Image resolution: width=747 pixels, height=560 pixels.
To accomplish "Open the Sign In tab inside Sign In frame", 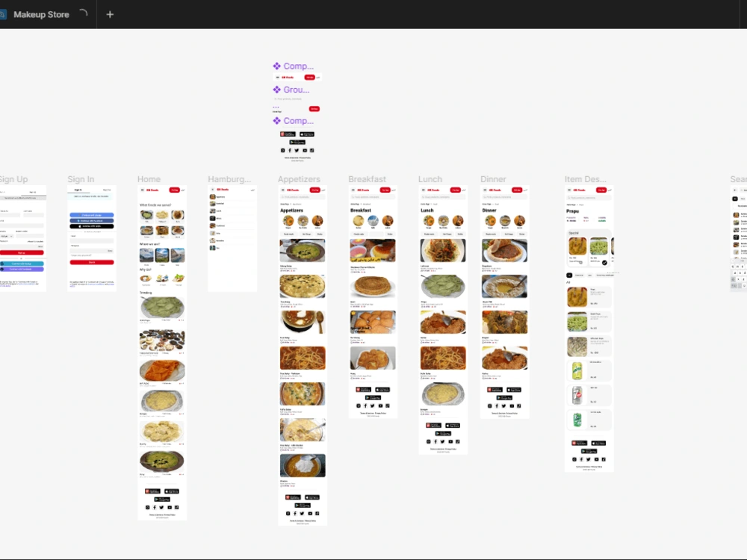I will pos(78,190).
